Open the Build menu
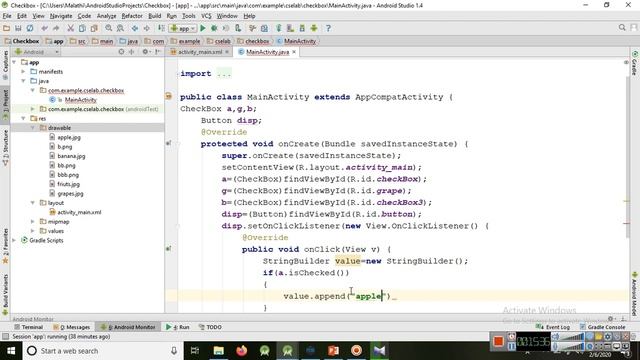The width and height of the screenshot is (640, 360). click(x=154, y=16)
